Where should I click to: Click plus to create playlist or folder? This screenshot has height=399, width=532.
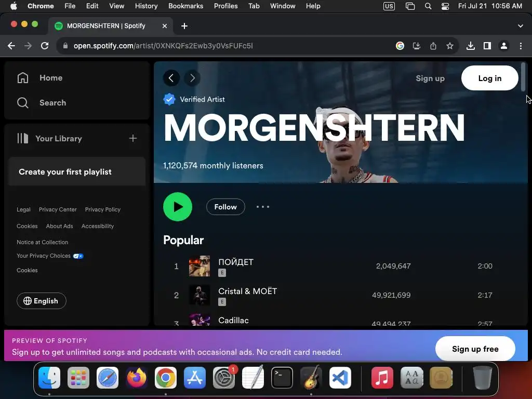[133, 138]
